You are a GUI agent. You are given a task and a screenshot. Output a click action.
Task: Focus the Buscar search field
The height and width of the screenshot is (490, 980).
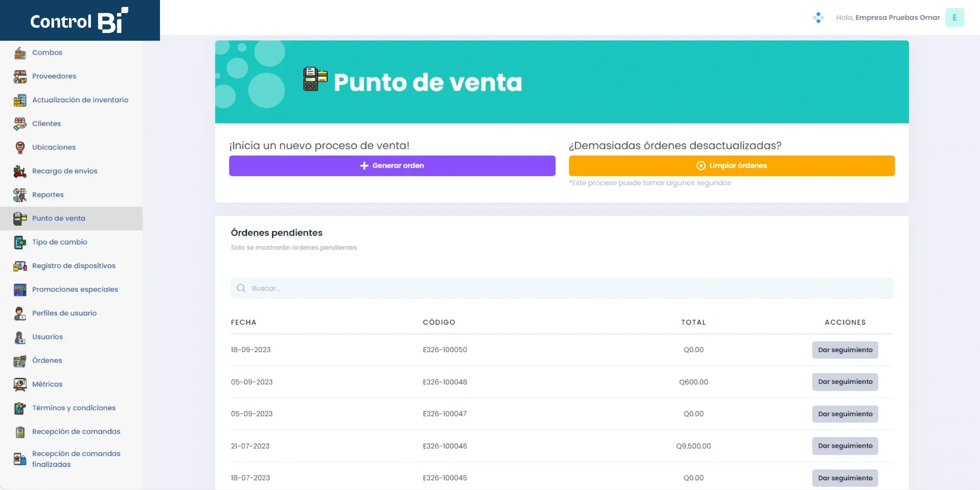pos(562,288)
